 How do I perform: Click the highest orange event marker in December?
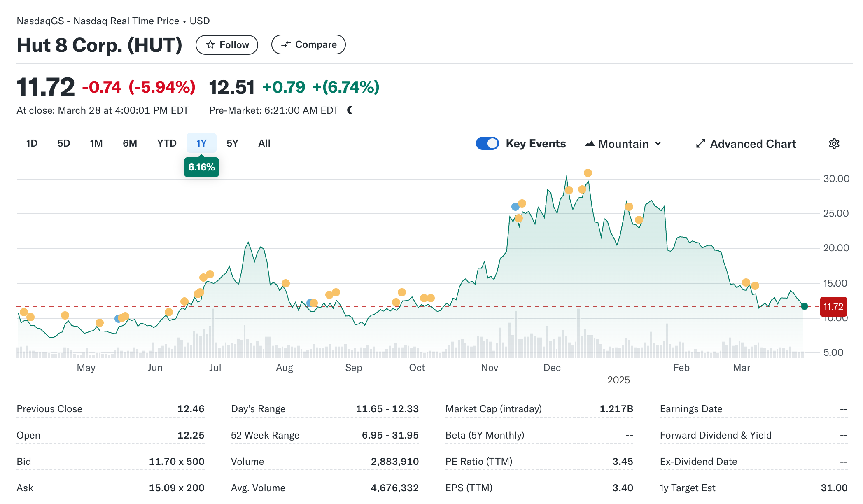point(588,173)
